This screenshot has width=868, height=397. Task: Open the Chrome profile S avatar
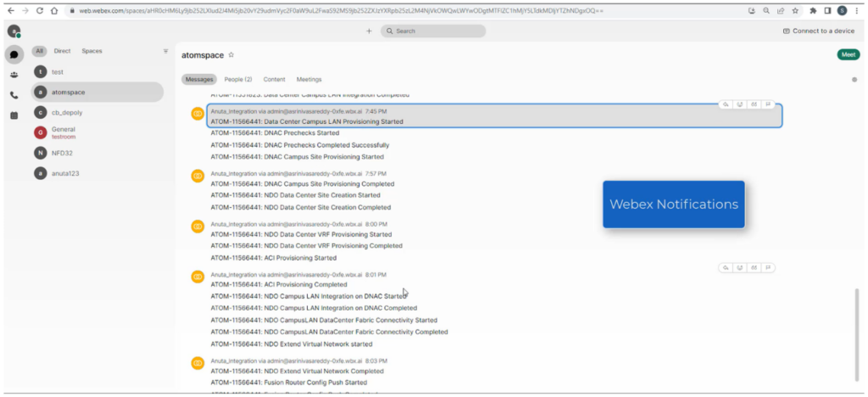pos(842,10)
